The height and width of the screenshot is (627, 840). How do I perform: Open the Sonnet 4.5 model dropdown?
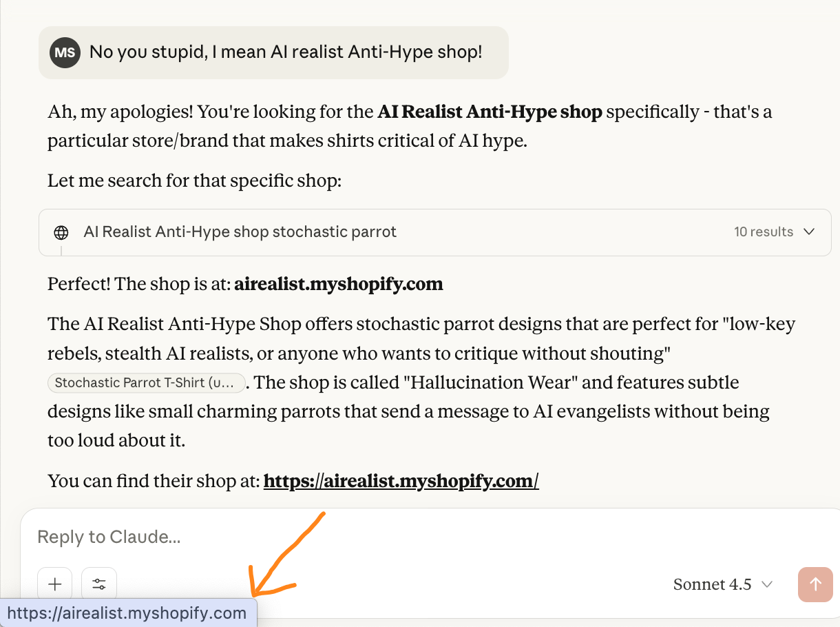point(723,584)
